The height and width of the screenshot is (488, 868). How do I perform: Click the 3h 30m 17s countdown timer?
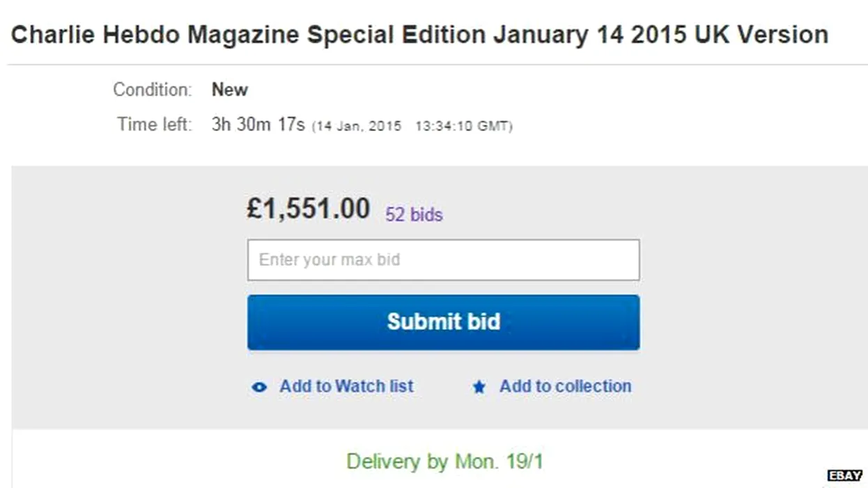258,125
